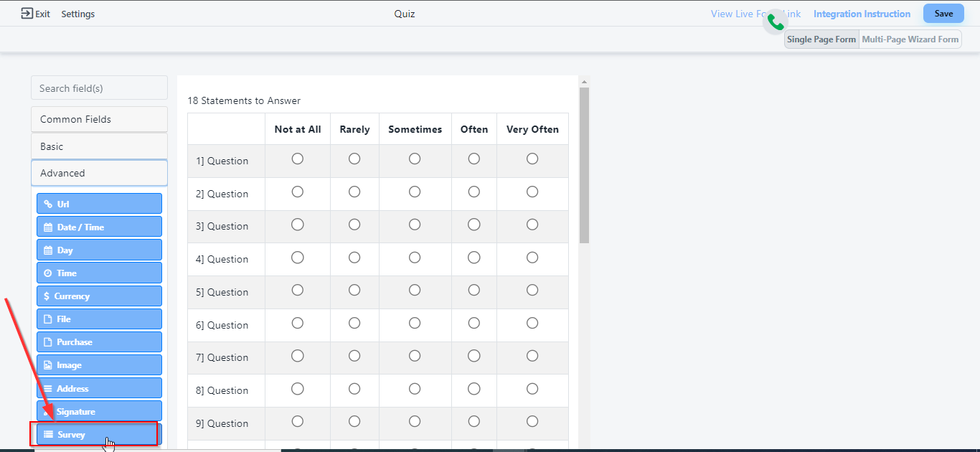Click the Url field link icon

(48, 204)
